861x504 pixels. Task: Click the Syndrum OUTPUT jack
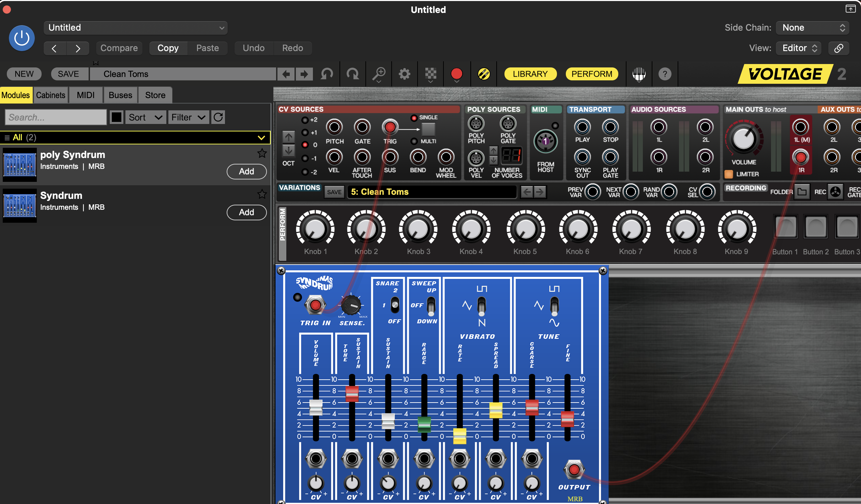coord(574,470)
